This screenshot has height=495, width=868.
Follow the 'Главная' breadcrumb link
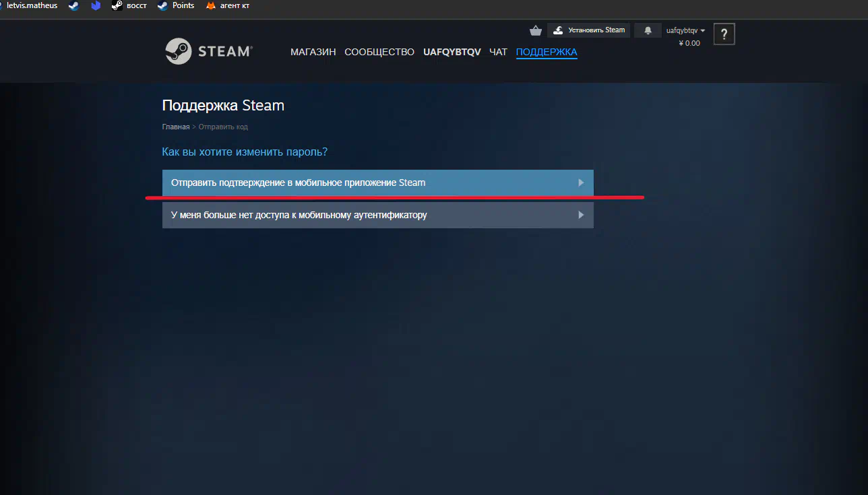(x=176, y=127)
